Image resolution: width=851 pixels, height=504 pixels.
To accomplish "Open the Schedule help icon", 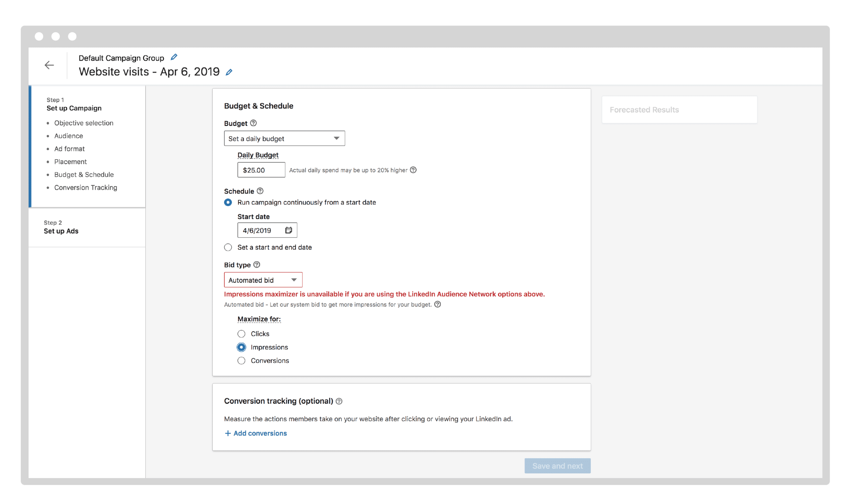I will tap(260, 191).
